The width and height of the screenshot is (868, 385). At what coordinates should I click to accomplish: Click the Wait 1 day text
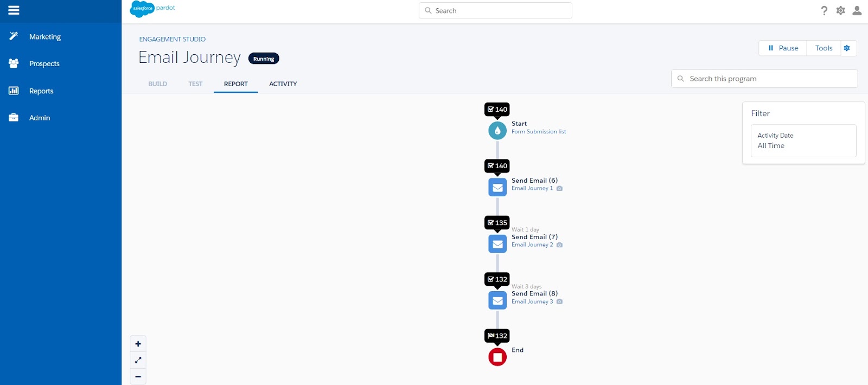tap(525, 229)
